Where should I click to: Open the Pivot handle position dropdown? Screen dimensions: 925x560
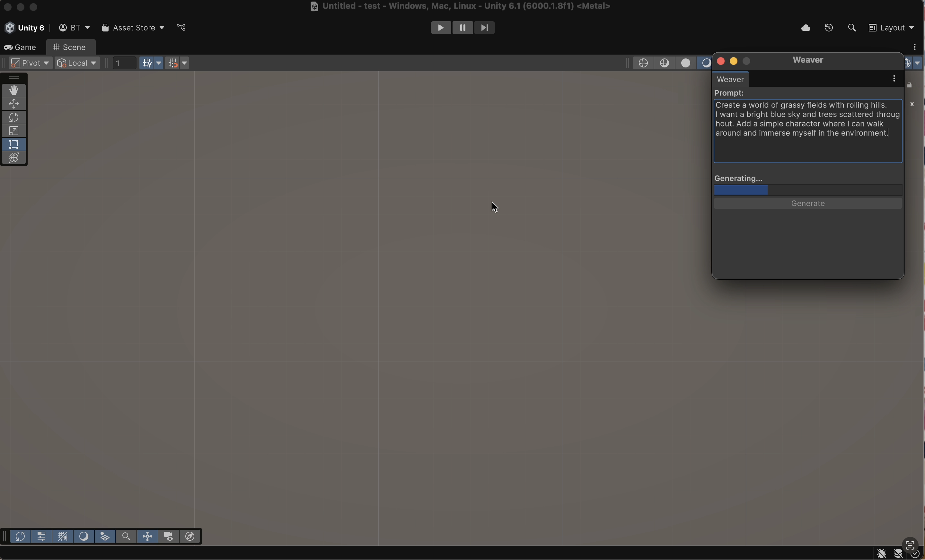coord(30,63)
